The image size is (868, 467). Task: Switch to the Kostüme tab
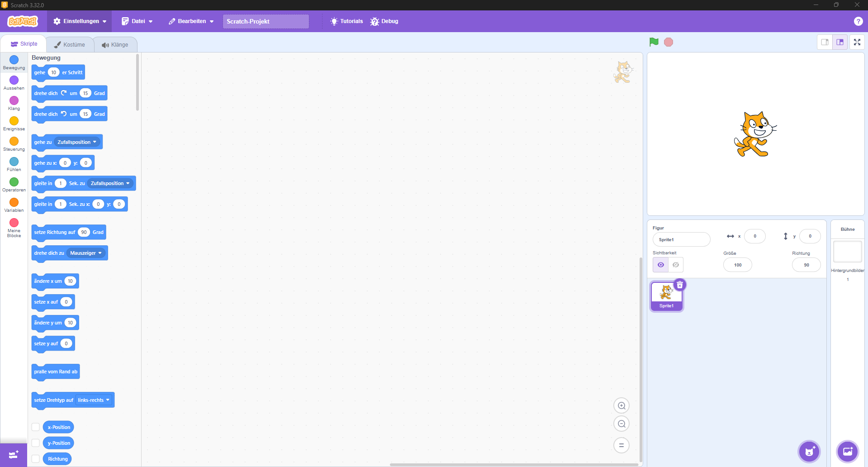pyautogui.click(x=70, y=45)
